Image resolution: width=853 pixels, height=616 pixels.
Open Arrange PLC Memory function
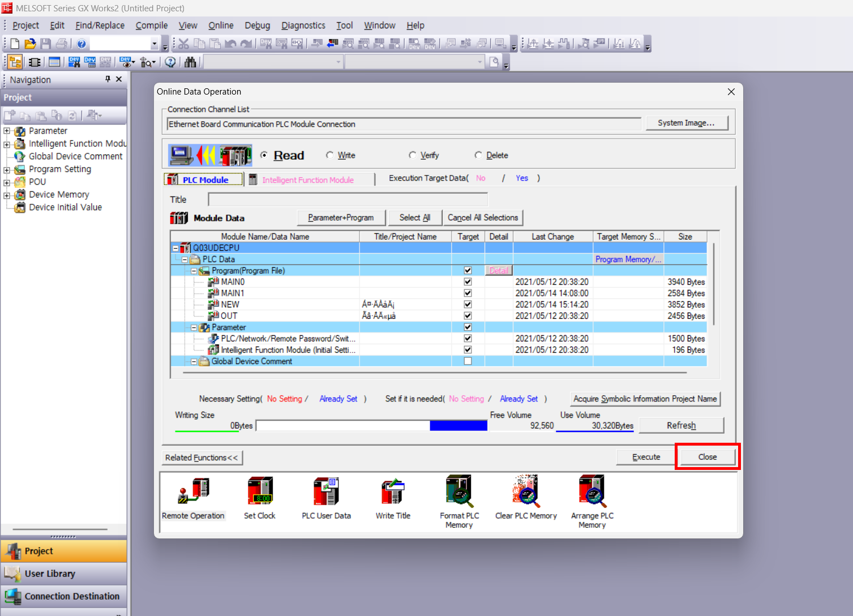592,502
